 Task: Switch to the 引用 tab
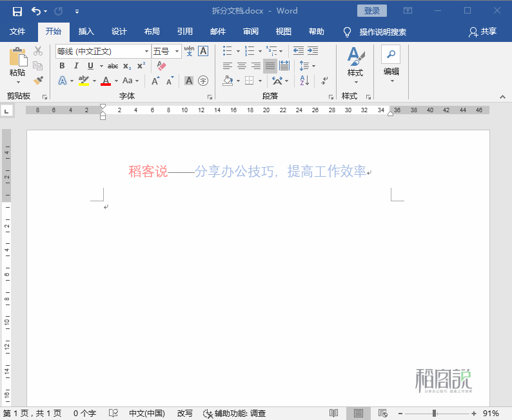(x=185, y=32)
